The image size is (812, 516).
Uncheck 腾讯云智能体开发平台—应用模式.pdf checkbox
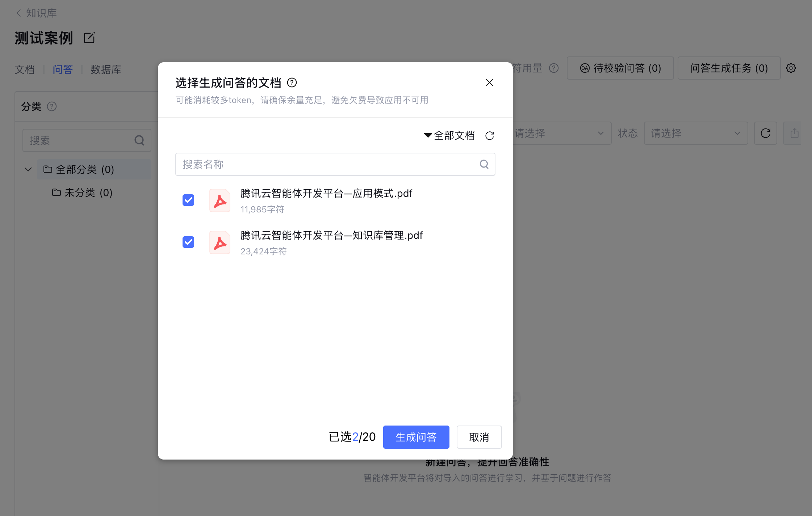tap(188, 200)
